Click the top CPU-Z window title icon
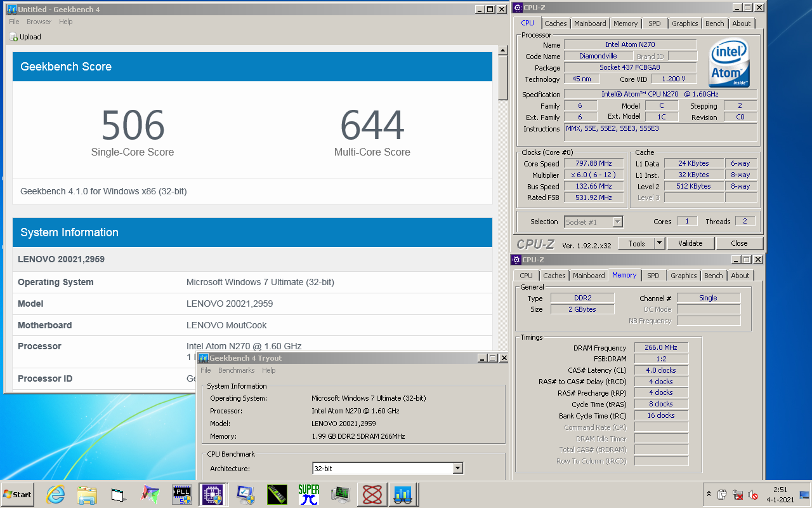Image resolution: width=812 pixels, height=508 pixels. point(518,8)
